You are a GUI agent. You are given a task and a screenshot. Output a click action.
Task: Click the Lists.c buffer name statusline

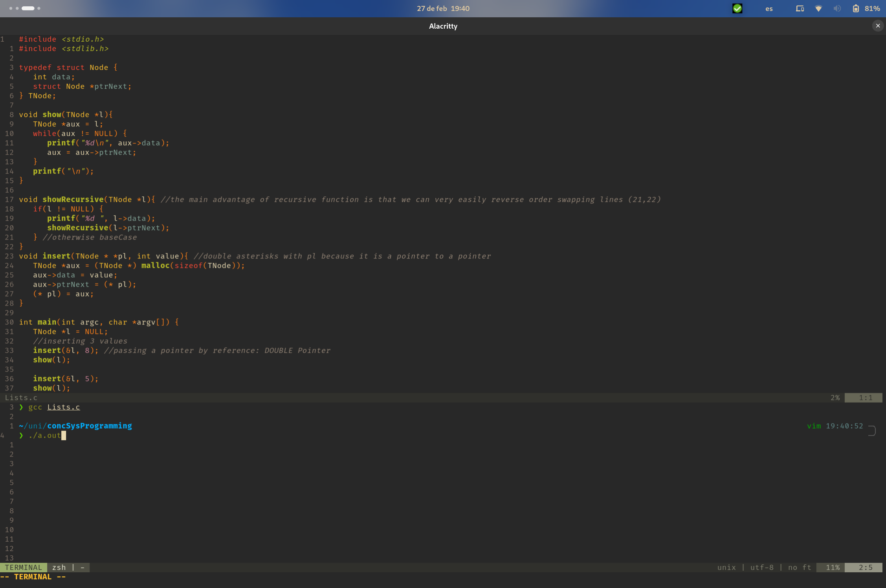click(21, 397)
